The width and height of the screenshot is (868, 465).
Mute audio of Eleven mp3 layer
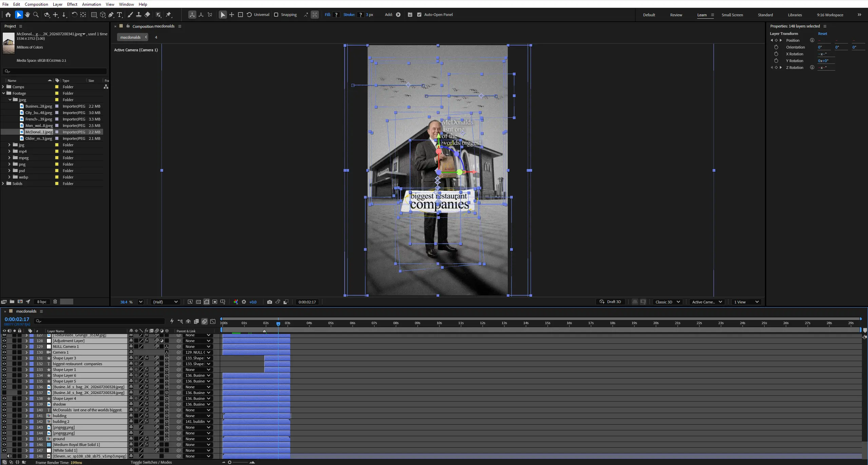[9, 456]
